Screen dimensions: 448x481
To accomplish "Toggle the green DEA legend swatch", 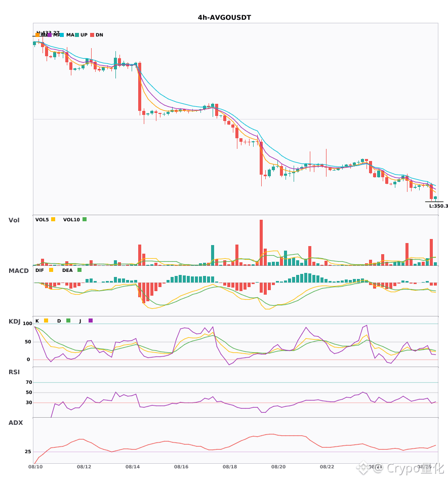I will click(79, 270).
